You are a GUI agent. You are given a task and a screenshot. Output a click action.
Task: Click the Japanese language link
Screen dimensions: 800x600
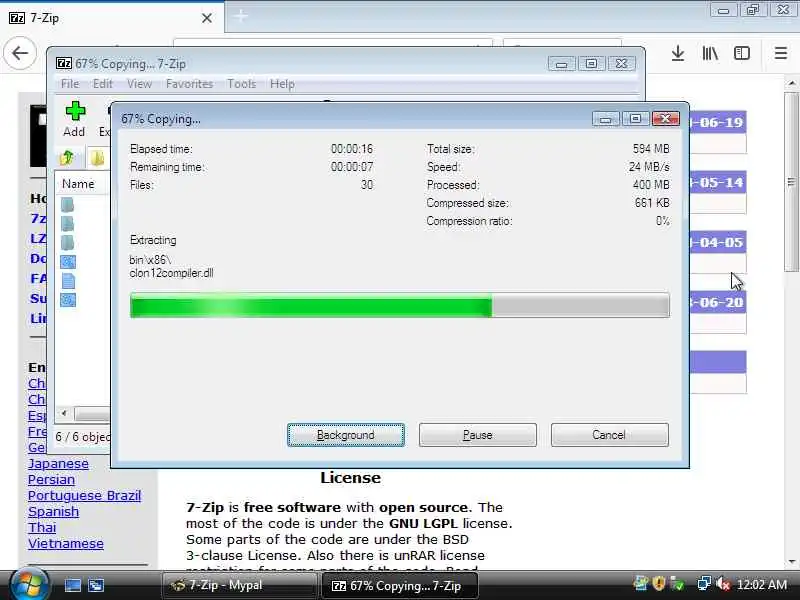coord(58,464)
